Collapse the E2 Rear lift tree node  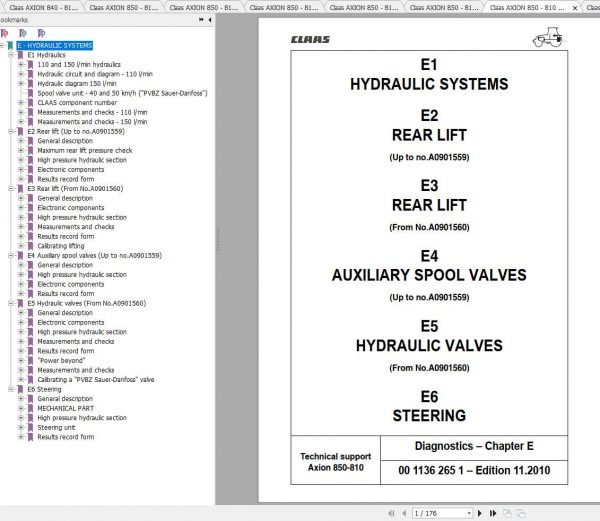click(11, 131)
